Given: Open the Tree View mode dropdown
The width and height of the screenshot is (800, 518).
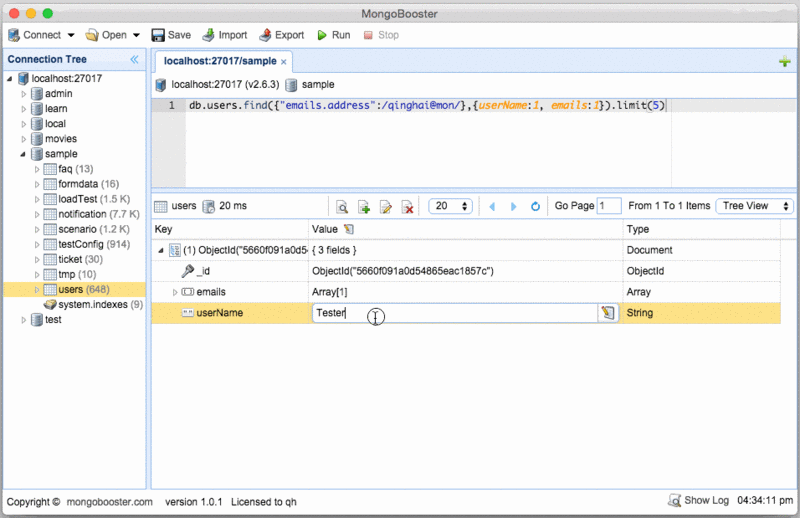Looking at the screenshot, I should tap(754, 206).
